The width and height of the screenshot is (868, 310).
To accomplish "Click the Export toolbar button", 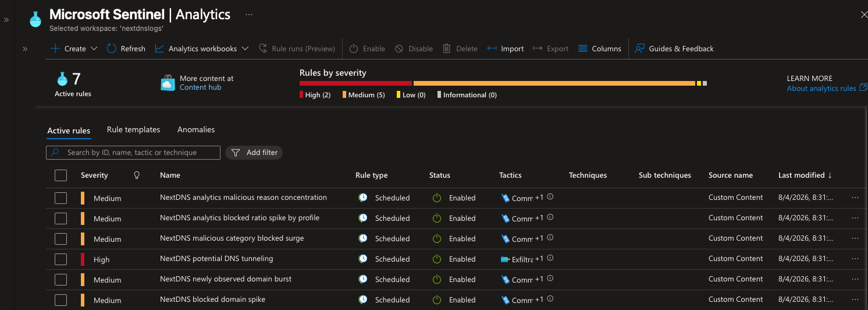I will 551,49.
